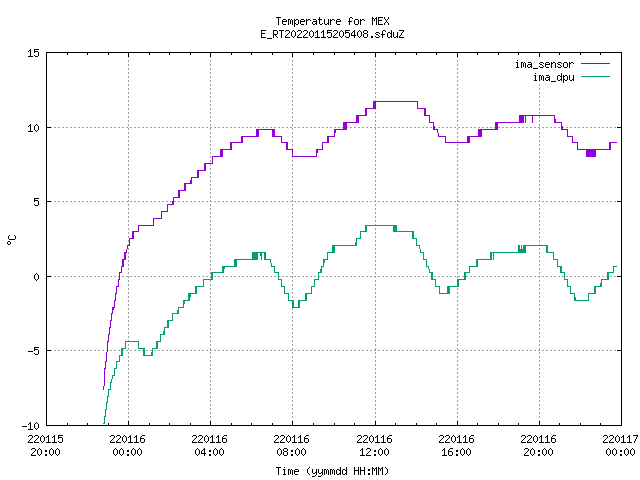
Task: Click the x-axis label 220117 00:00
Action: (x=620, y=446)
